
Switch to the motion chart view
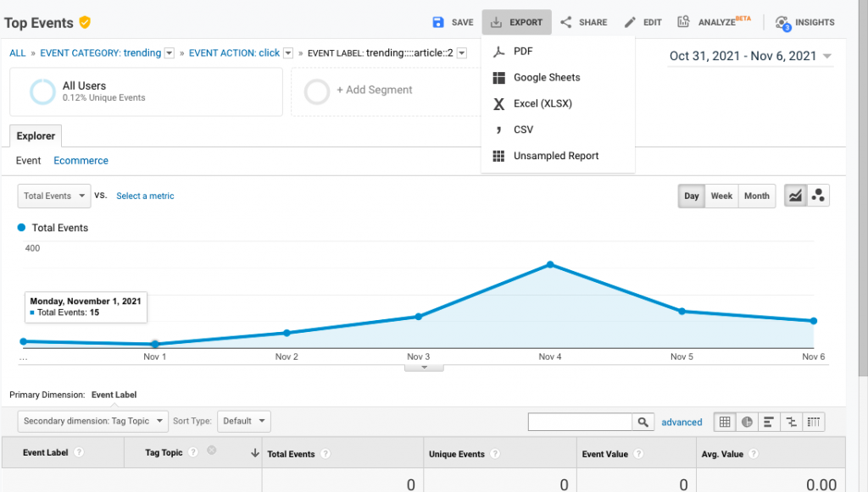tap(818, 195)
